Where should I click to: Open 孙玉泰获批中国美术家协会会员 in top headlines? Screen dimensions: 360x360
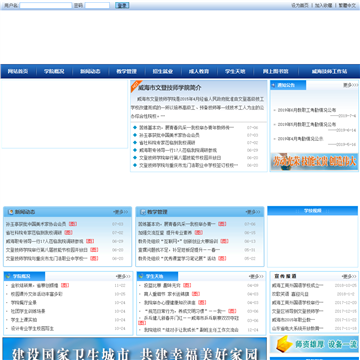coord(169,135)
